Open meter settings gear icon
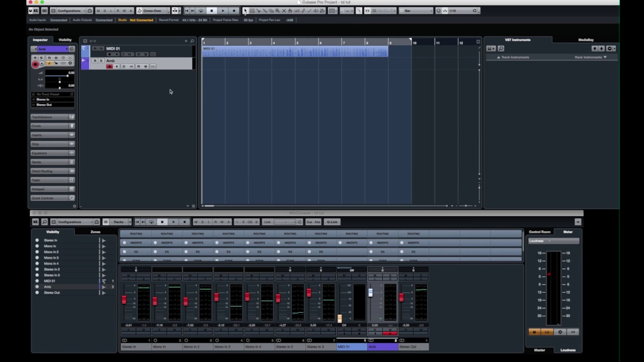The height and width of the screenshot is (362, 644). click(560, 332)
